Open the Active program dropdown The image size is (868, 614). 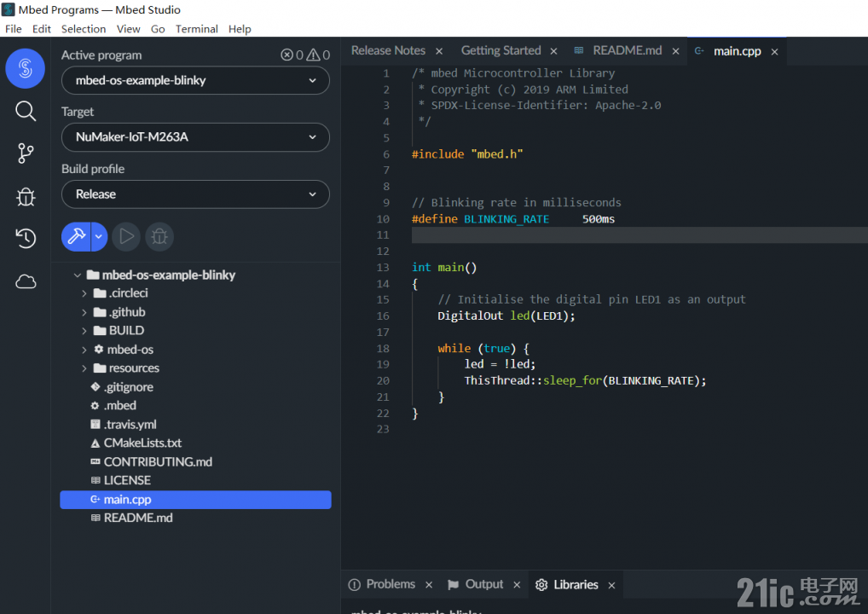click(195, 80)
